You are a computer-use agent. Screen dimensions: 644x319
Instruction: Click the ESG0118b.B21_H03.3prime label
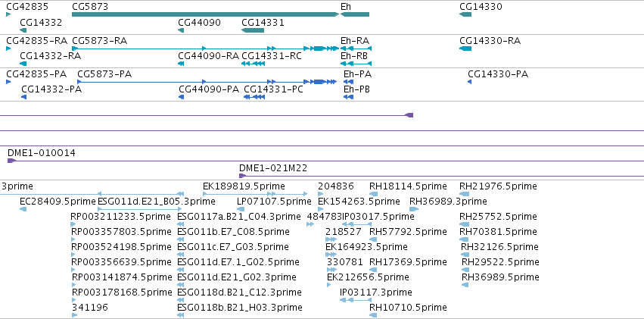point(240,308)
